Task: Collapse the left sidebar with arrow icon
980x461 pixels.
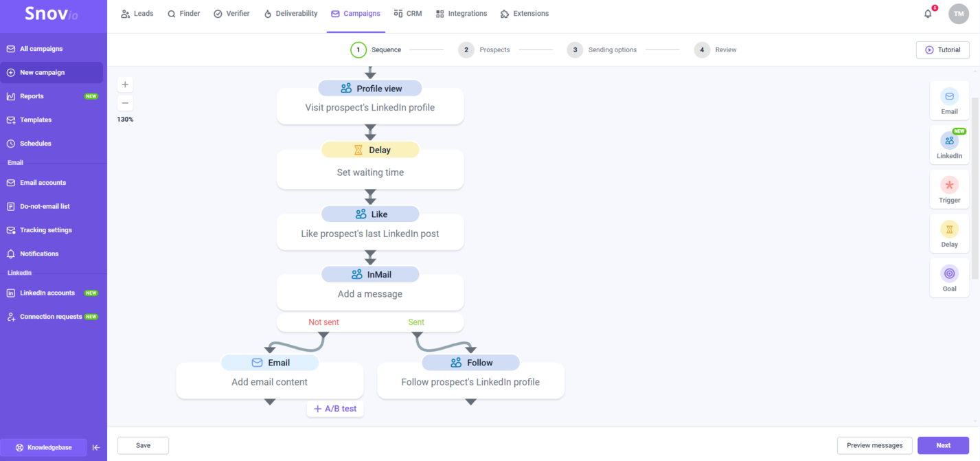Action: (96, 447)
